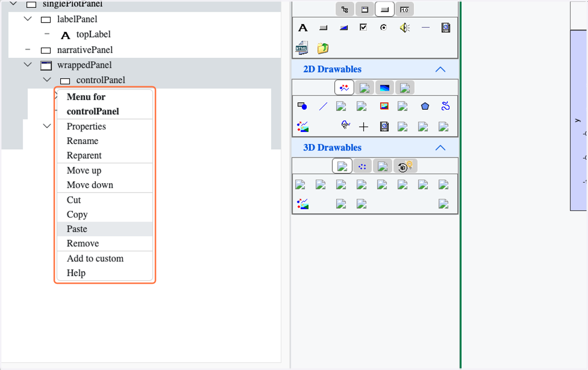
Task: Choose Properties from controlPanel menu
Action: (105, 126)
